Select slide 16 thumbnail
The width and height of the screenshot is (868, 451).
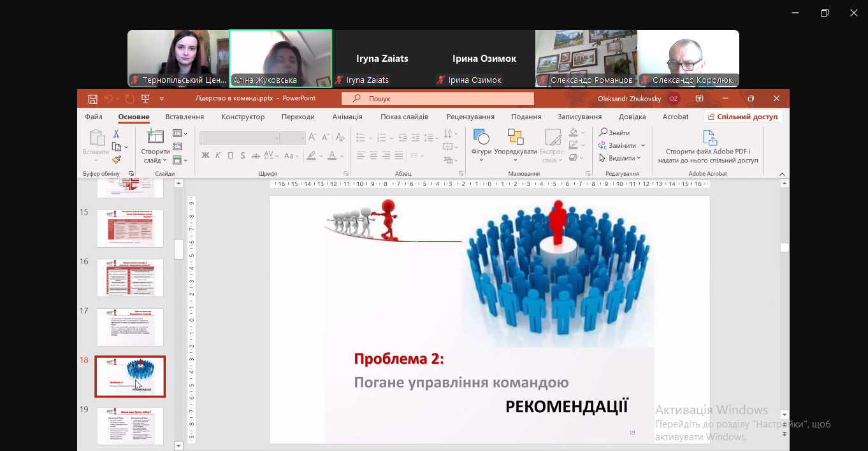pyautogui.click(x=131, y=278)
